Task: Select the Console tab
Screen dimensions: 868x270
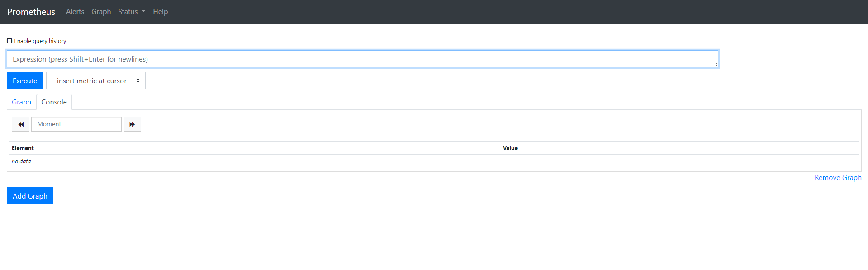Action: pyautogui.click(x=54, y=102)
